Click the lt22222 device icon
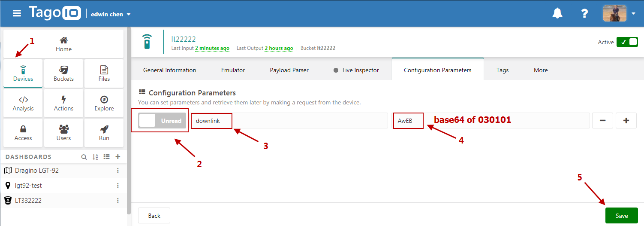 point(147,42)
